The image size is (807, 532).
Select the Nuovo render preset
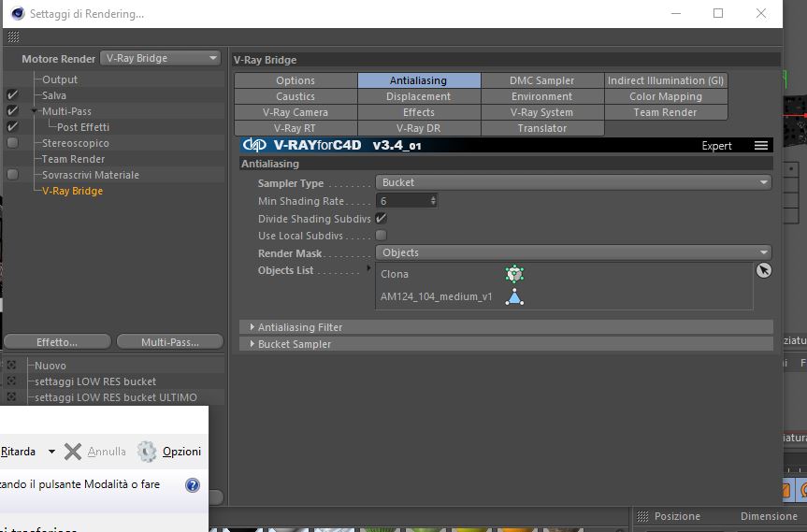coord(50,366)
